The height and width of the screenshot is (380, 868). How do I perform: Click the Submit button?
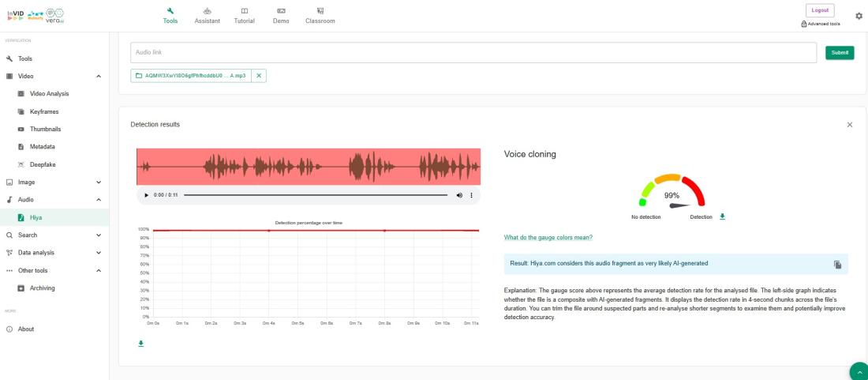pyautogui.click(x=840, y=53)
